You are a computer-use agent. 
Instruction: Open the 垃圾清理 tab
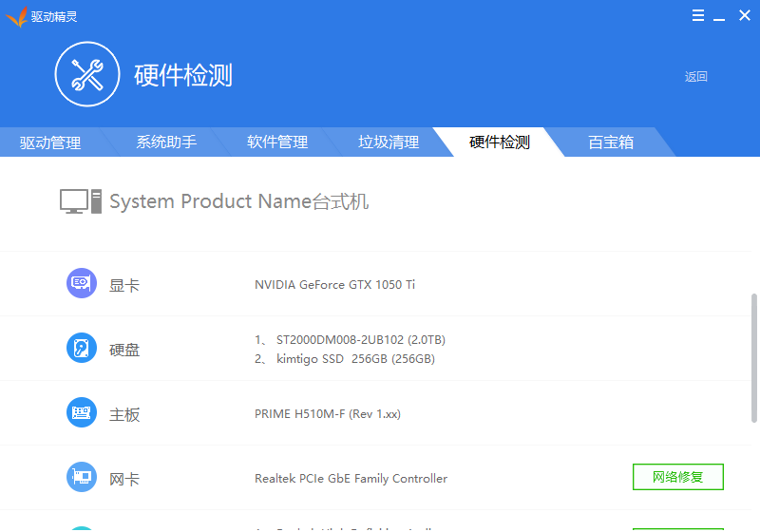coord(389,142)
